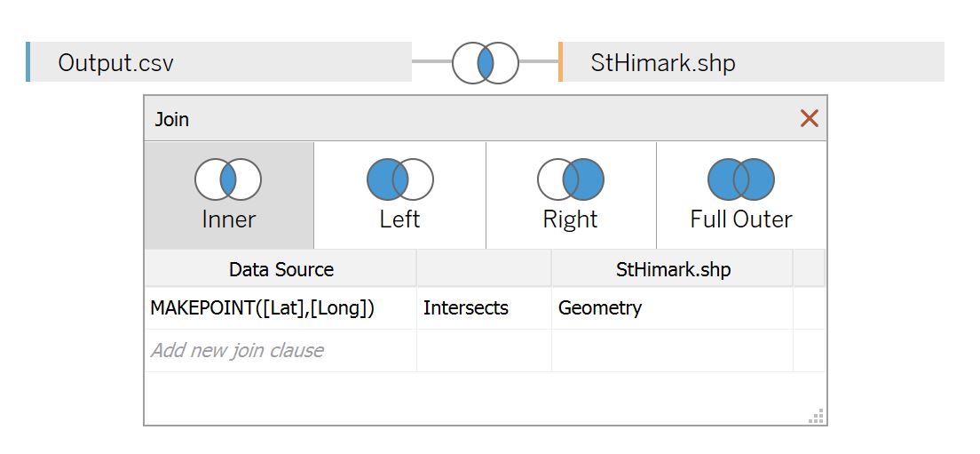Click the dialog resize grip dots
The image size is (980, 454).
(x=817, y=416)
